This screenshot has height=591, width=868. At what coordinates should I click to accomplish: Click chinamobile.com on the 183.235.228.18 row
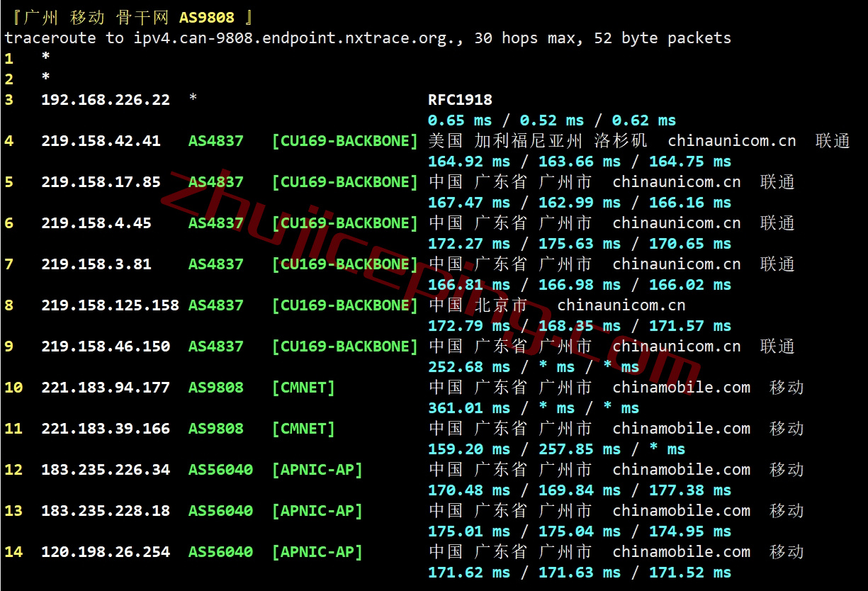pos(682,511)
